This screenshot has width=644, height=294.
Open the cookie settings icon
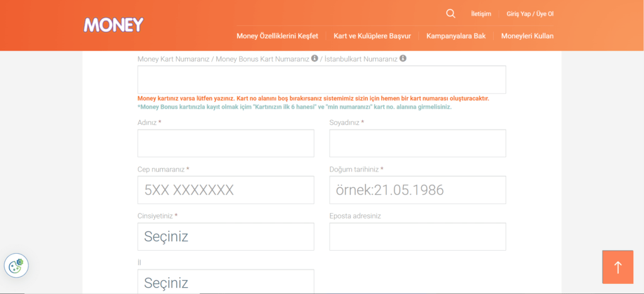pos(16,266)
